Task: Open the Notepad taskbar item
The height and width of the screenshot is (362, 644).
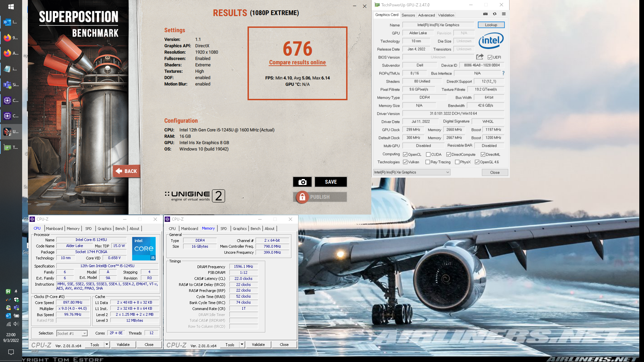Action: click(11, 69)
